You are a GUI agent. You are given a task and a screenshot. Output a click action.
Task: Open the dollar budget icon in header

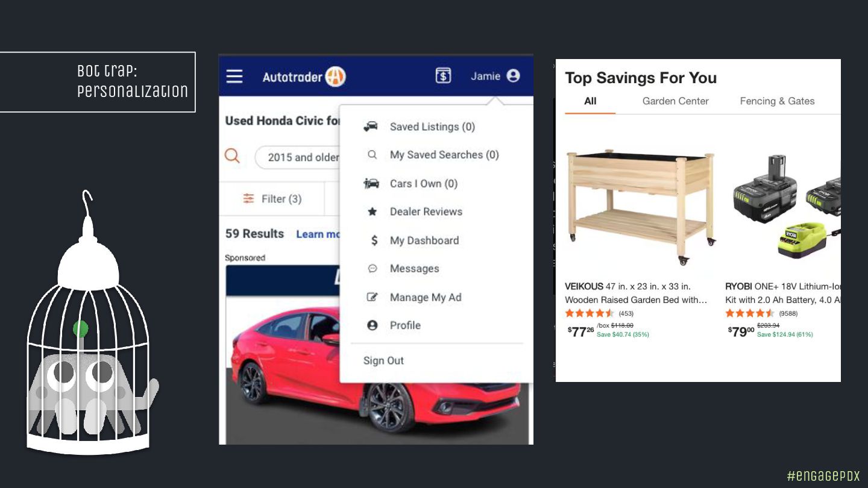443,75
